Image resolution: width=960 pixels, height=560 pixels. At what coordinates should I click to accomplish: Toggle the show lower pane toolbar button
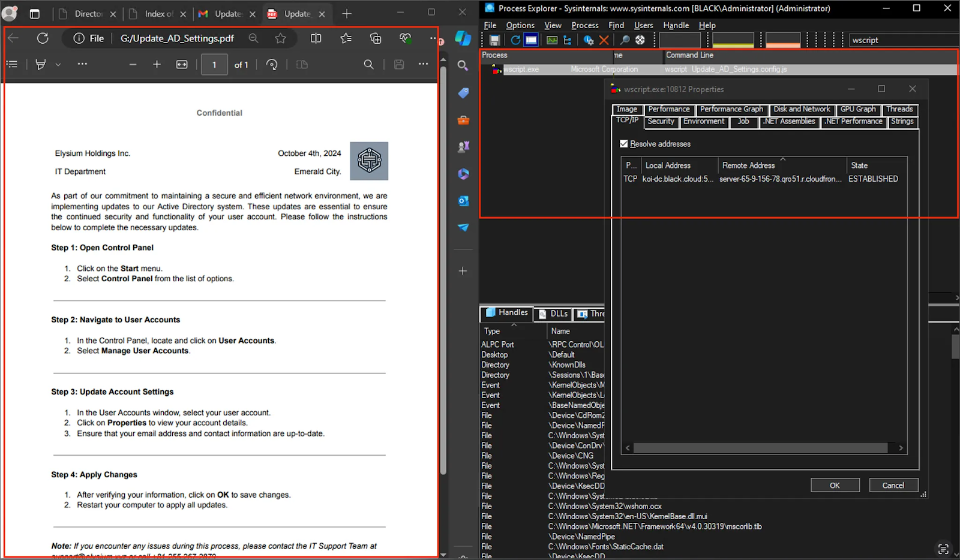click(x=531, y=40)
